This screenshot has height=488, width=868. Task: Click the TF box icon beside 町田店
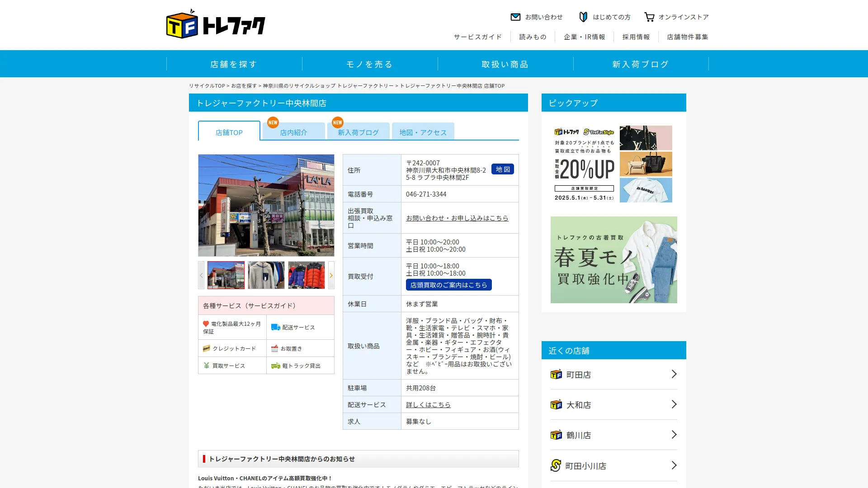pyautogui.click(x=556, y=374)
